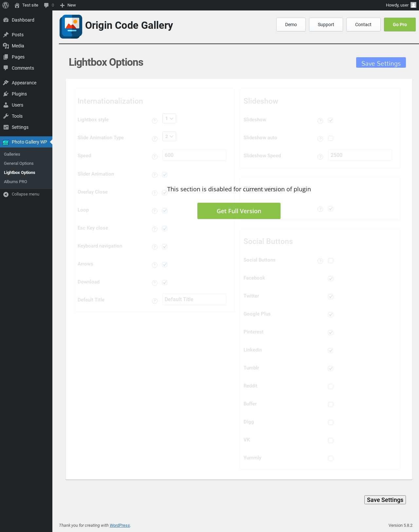
Task: Click help icon beside Download
Action: click(x=155, y=283)
